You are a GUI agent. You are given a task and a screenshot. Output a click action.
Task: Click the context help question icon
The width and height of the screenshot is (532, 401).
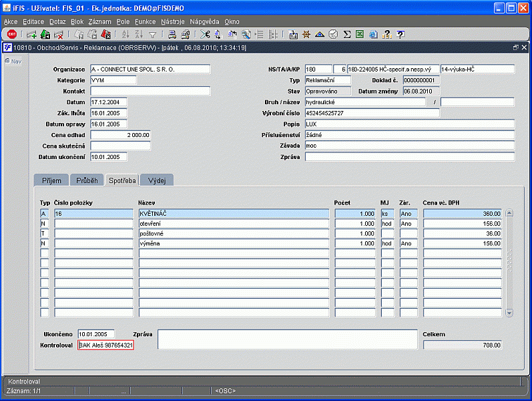401,34
